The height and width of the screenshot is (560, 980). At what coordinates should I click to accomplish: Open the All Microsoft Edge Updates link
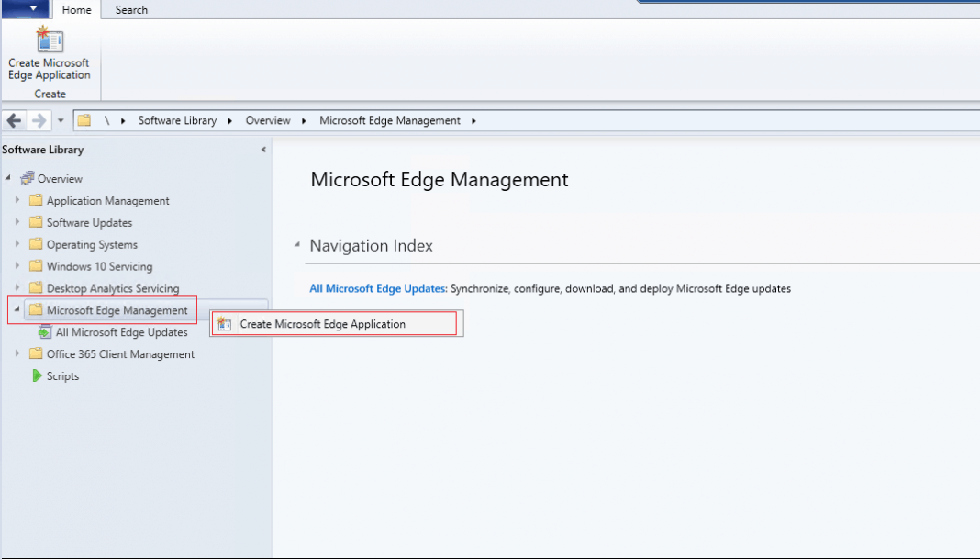point(377,288)
